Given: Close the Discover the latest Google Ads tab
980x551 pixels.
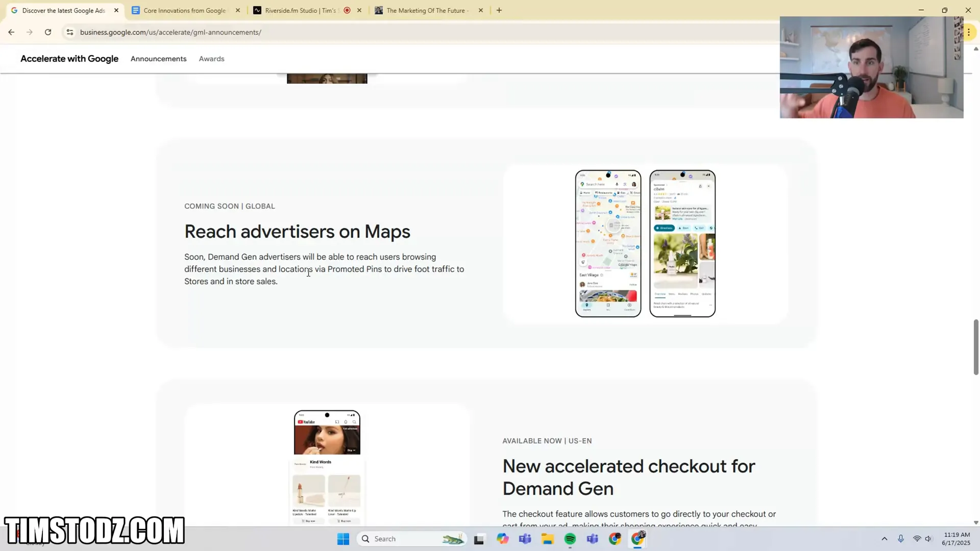Looking at the screenshot, I should (x=116, y=10).
